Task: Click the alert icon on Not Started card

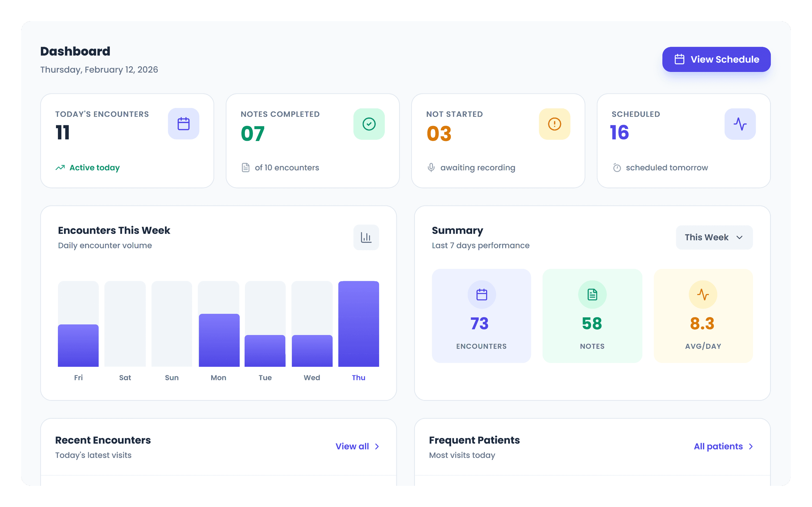Action: click(x=554, y=124)
